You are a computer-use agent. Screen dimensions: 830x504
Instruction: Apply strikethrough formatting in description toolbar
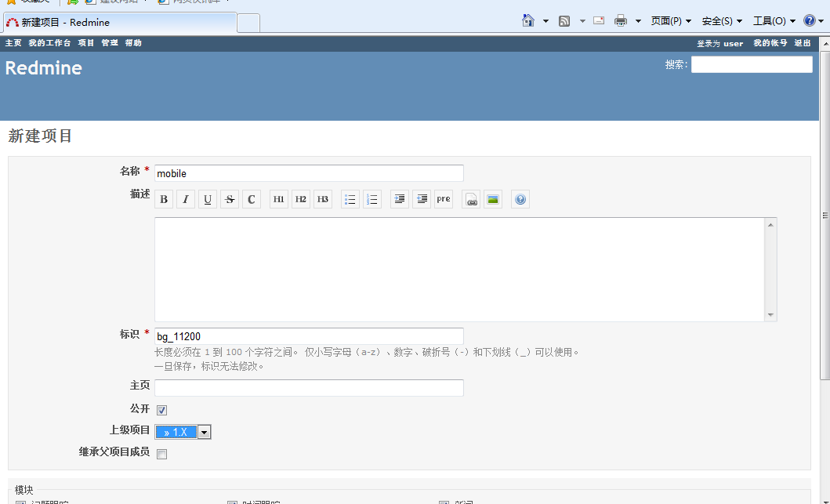click(x=230, y=199)
